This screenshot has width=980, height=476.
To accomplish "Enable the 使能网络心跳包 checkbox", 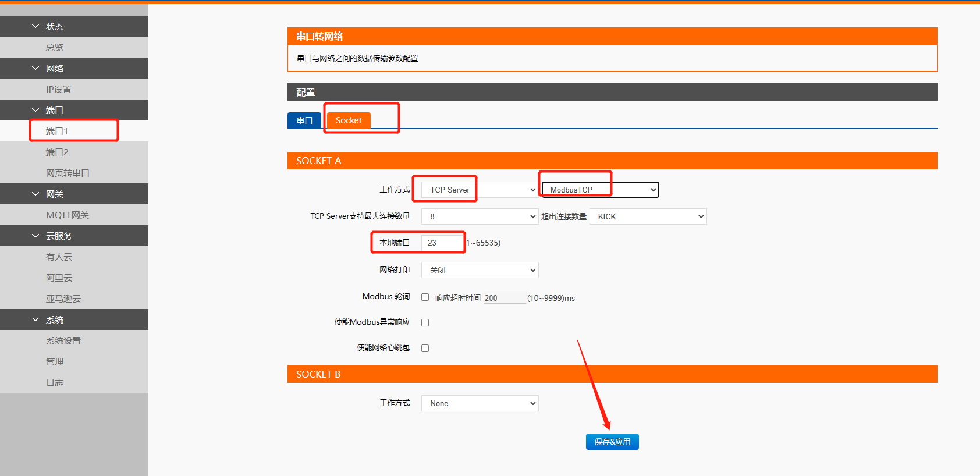I will tap(425, 348).
